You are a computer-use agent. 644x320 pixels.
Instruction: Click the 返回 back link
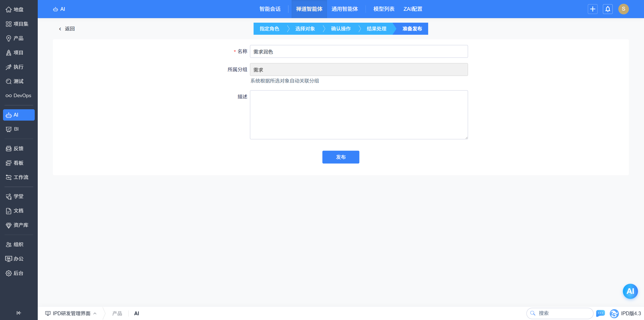(67, 29)
